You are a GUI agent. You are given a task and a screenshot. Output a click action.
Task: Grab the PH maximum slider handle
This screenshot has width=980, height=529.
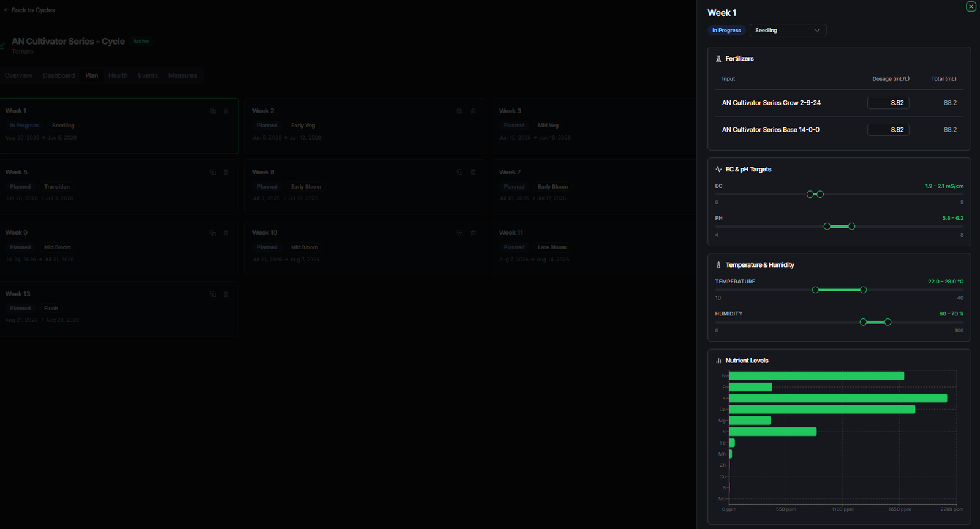click(851, 227)
